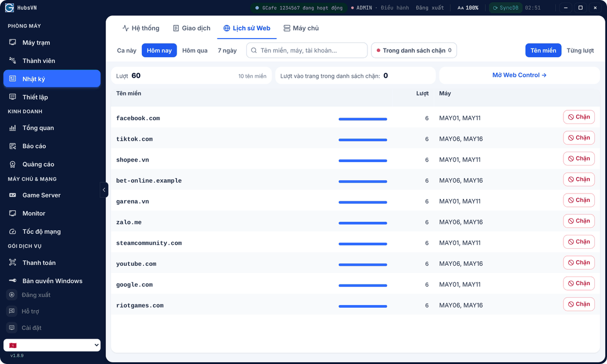Block bet-online.example with Chặn button
Screen dimensions: 607x364
coord(579,179)
